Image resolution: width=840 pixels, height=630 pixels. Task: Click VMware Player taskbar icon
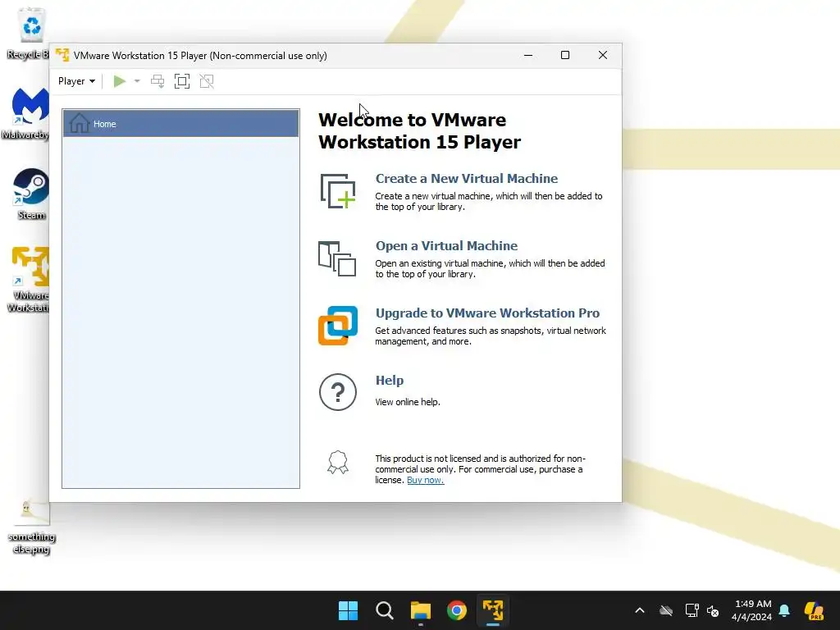[493, 610]
